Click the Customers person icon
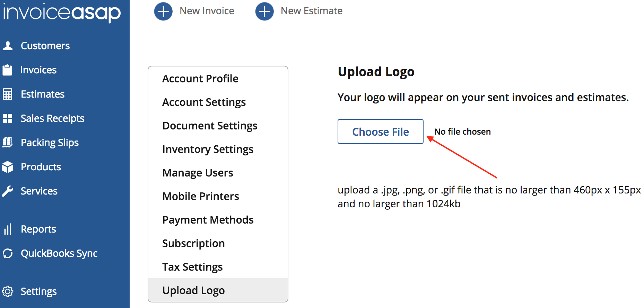 8,46
